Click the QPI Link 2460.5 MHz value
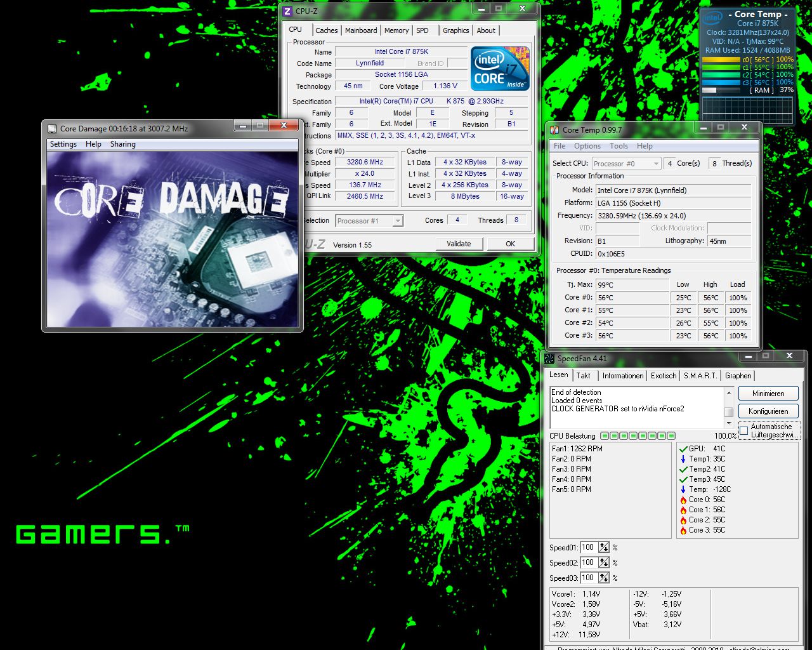Screen dimensions: 812x650 click(x=365, y=197)
